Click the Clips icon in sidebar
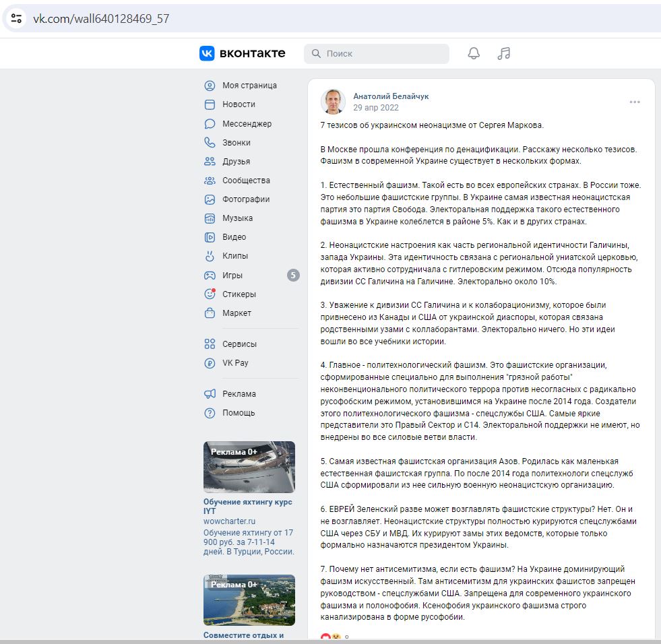This screenshot has height=644, width=661. tap(210, 256)
